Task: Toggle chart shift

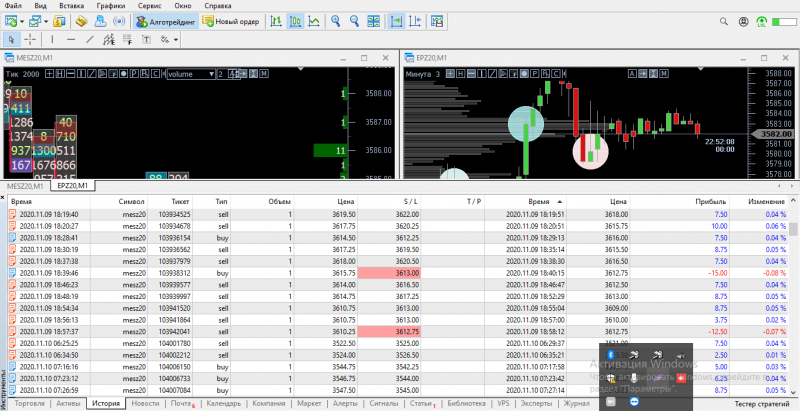Action: click(x=415, y=21)
